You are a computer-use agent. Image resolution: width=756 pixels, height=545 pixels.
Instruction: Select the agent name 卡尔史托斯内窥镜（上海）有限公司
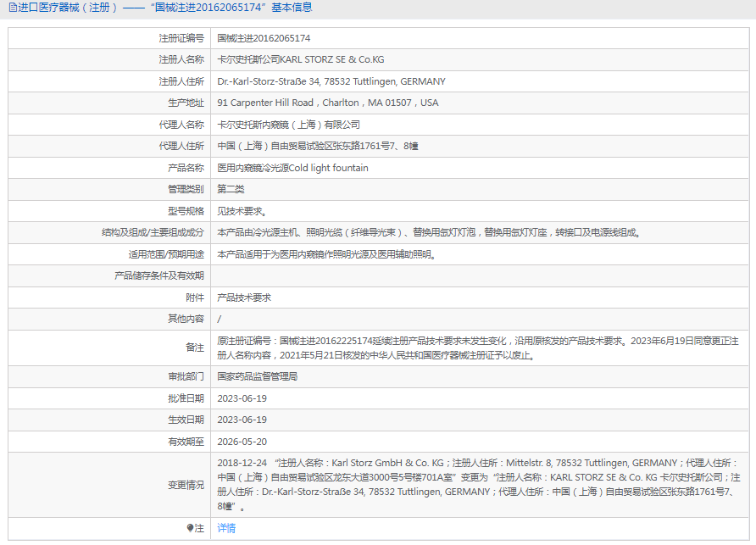coord(288,125)
